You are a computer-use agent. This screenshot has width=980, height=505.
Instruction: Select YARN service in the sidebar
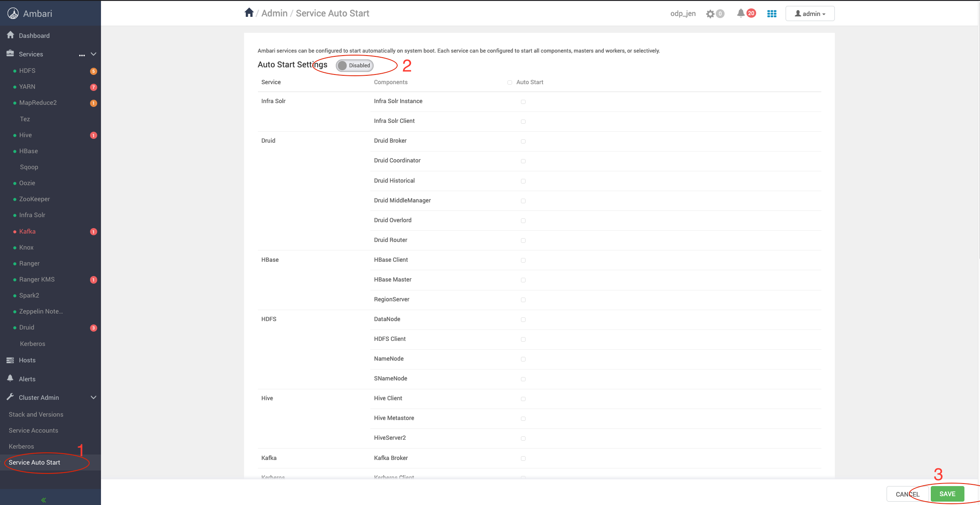tap(27, 87)
